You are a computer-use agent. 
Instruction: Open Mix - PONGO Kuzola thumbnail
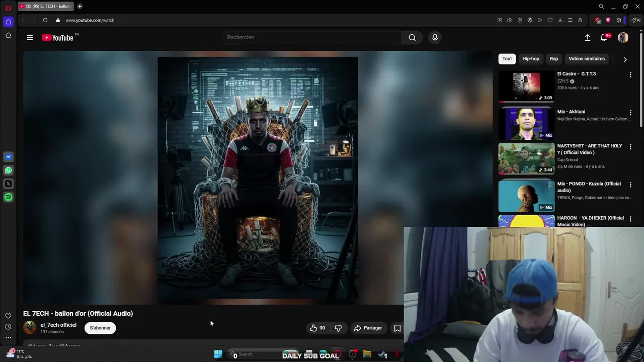click(x=526, y=196)
